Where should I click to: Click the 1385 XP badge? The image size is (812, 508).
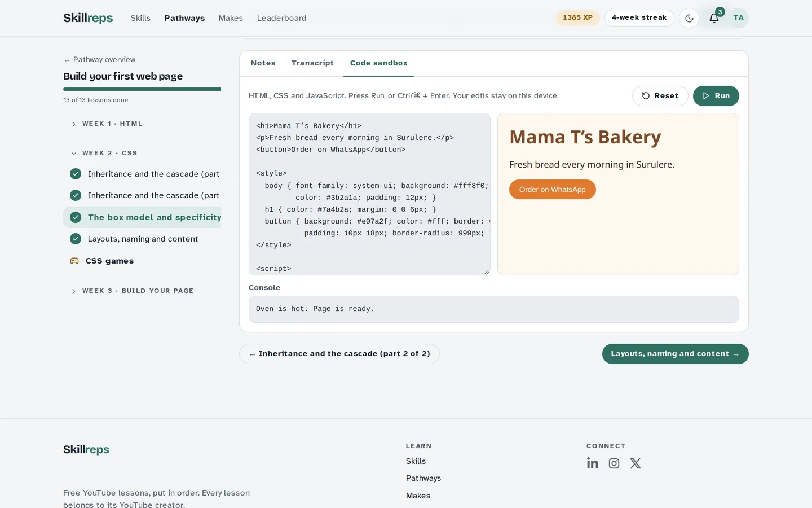click(578, 18)
